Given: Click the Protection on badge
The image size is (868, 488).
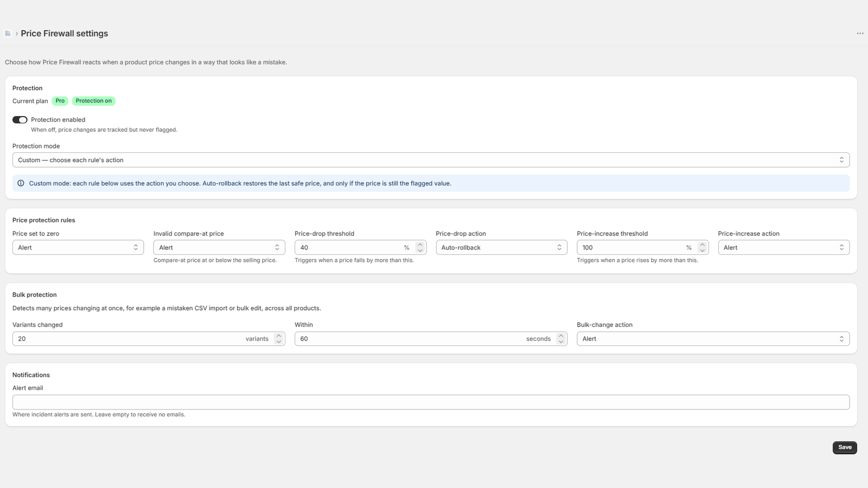Looking at the screenshot, I should pyautogui.click(x=94, y=101).
